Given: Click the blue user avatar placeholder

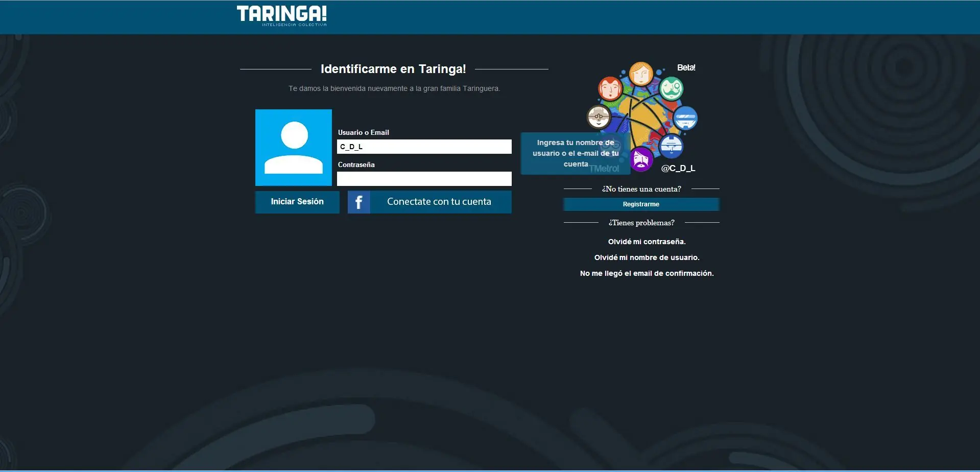Looking at the screenshot, I should pyautogui.click(x=294, y=148).
